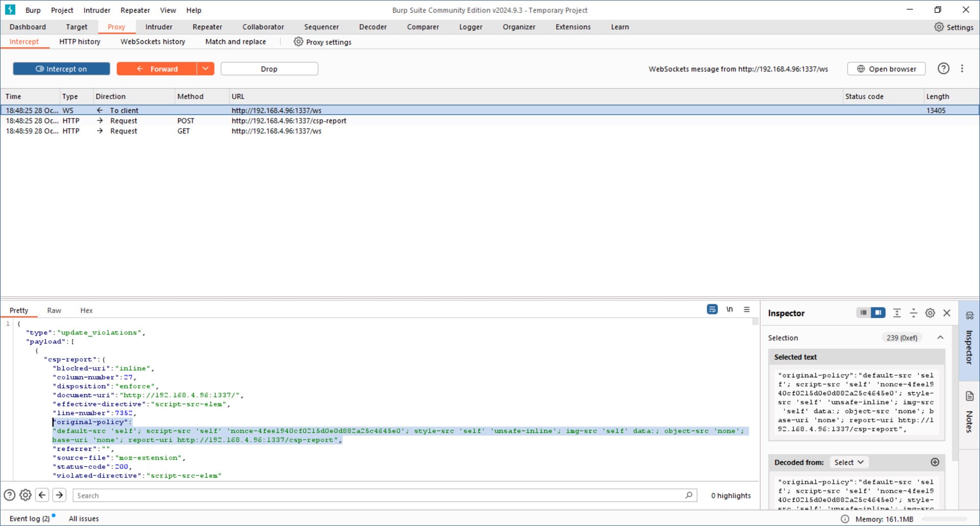This screenshot has width=980, height=526.
Task: Toggle the Intercept on button
Action: [61, 68]
